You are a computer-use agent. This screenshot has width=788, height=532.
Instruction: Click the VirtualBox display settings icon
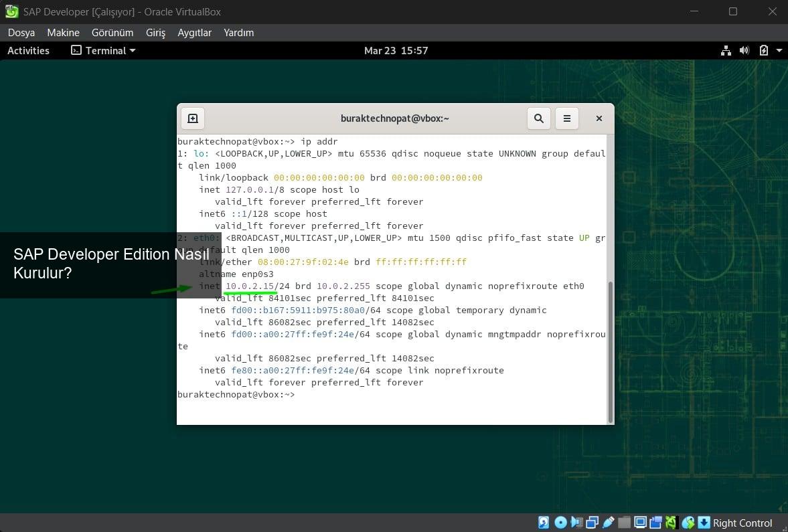tap(640, 523)
